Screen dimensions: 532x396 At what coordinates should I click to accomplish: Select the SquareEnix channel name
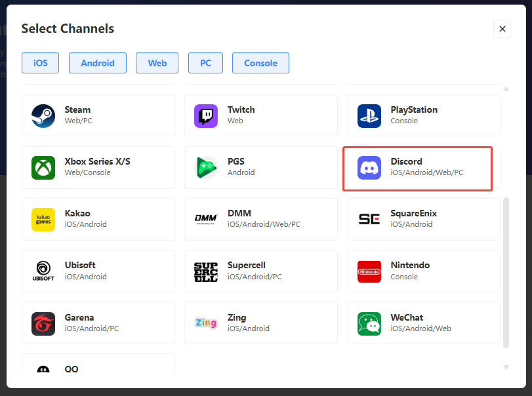click(x=413, y=213)
